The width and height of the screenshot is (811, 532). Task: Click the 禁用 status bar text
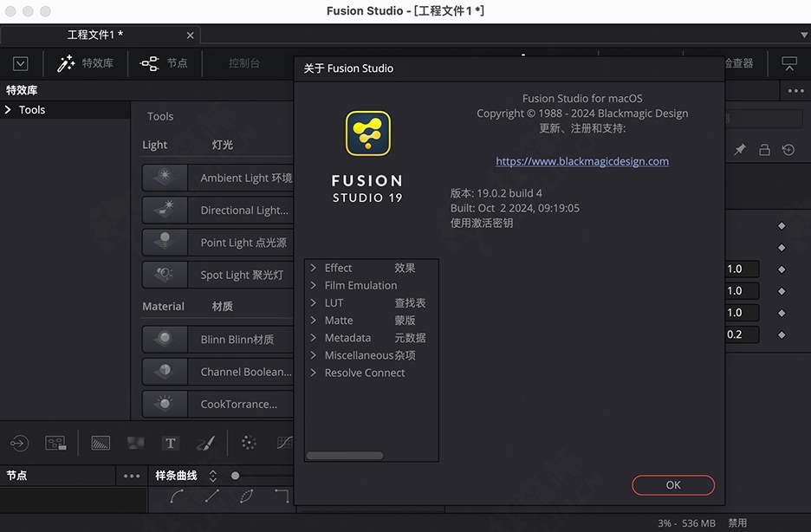point(737,523)
